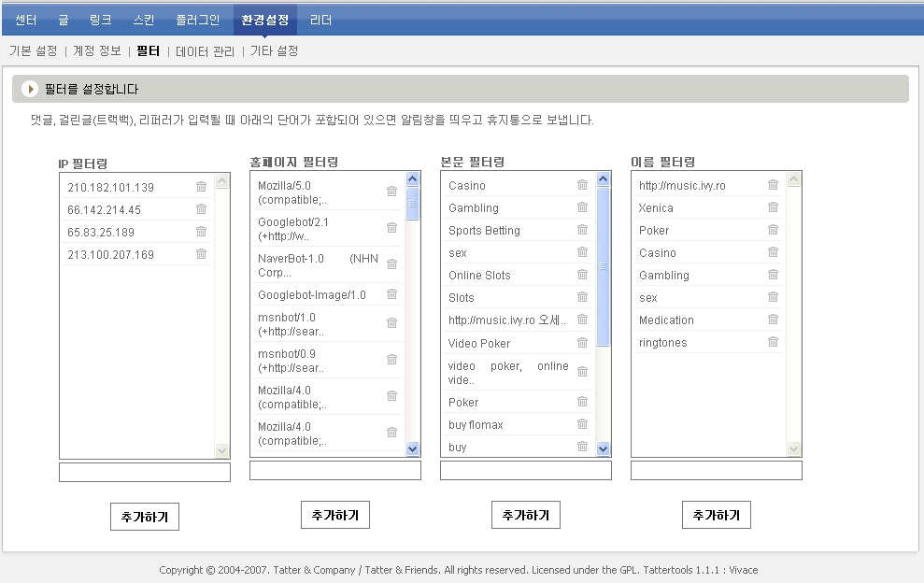Image resolution: width=924 pixels, height=583 pixels.
Task: Click body filter list scroll down arrow
Action: tap(603, 448)
